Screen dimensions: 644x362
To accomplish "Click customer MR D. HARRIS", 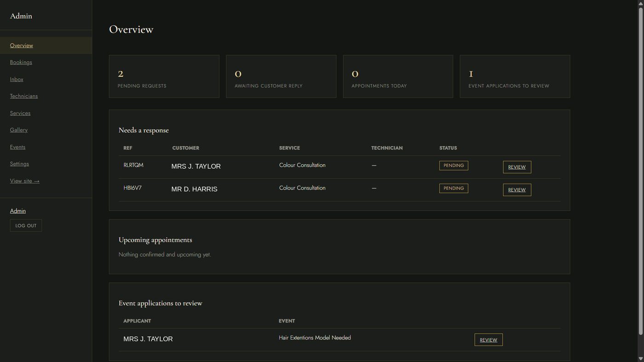I will (x=194, y=189).
